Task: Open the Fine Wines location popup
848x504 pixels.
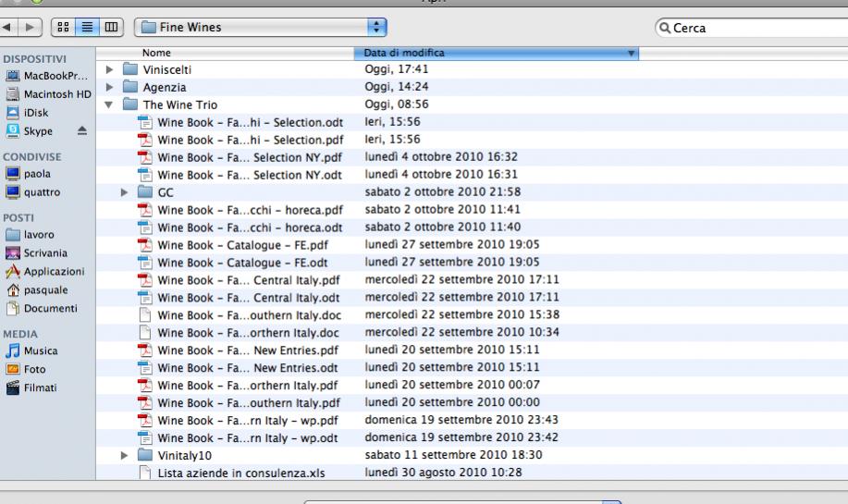Action: click(261, 27)
